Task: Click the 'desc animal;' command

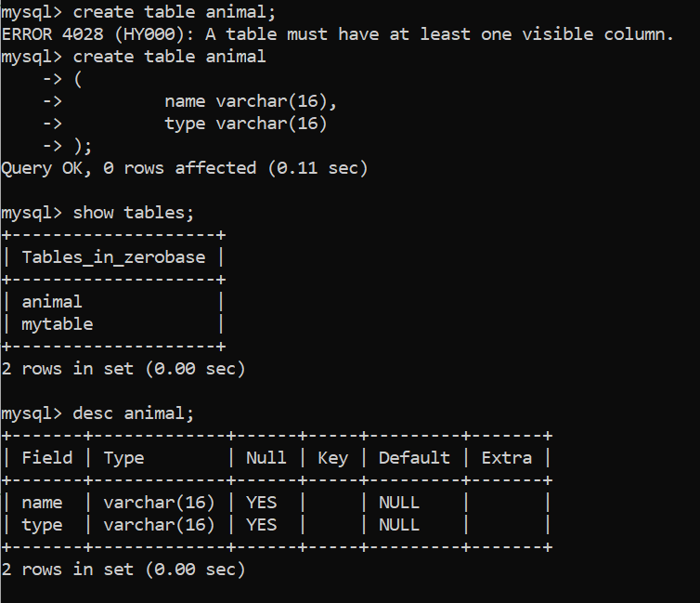Action: click(x=134, y=413)
